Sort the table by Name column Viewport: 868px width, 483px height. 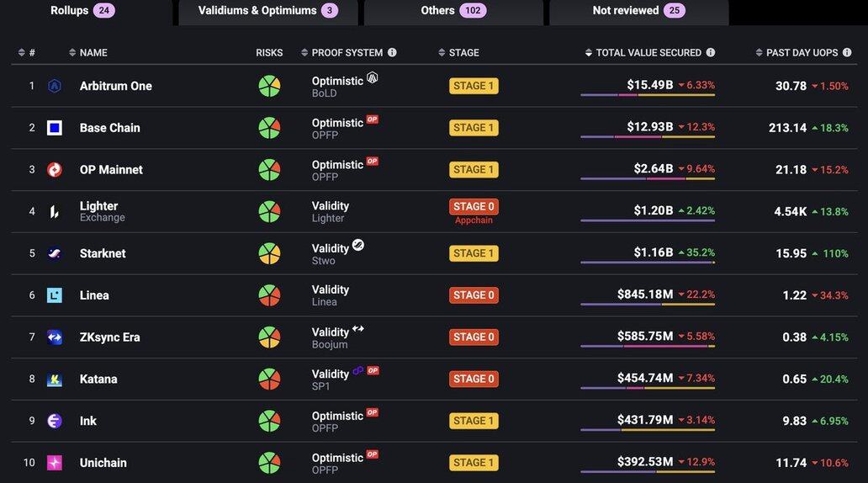click(x=93, y=52)
